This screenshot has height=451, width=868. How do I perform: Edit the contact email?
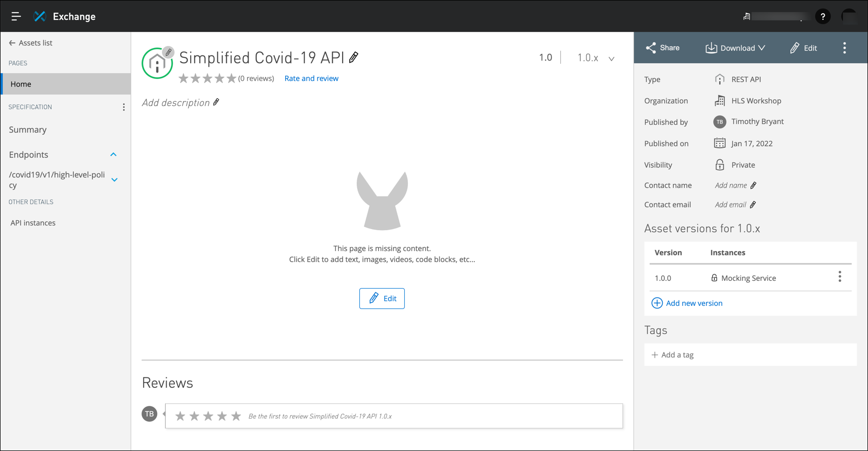[753, 205]
